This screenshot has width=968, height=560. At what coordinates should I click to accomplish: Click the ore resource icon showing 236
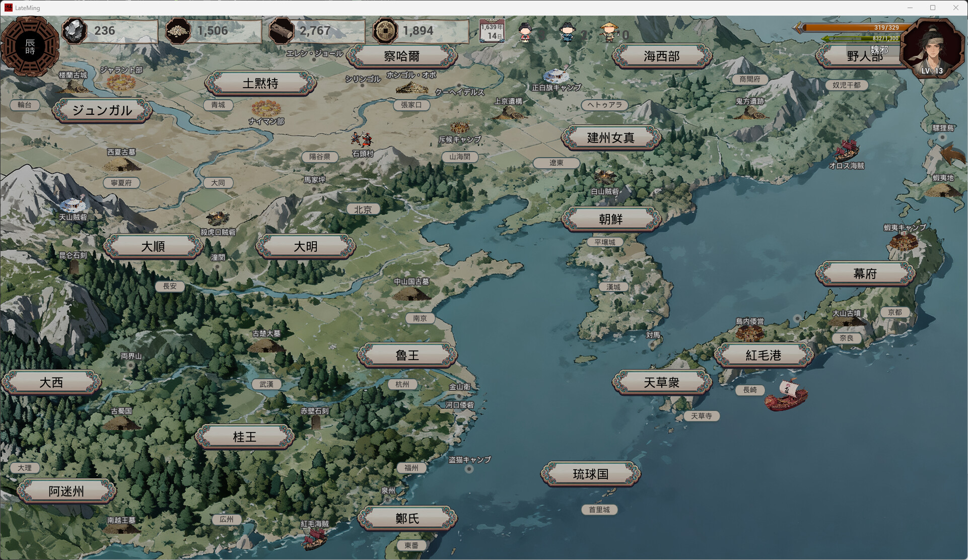(x=75, y=31)
